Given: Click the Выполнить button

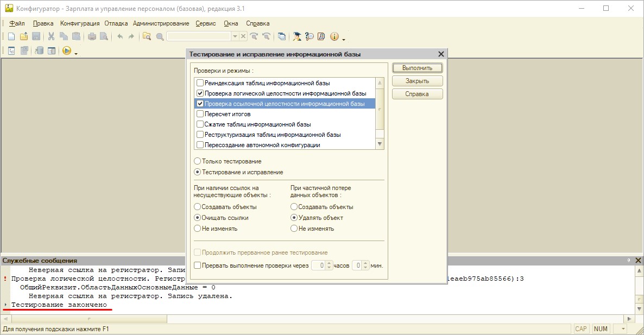Looking at the screenshot, I should click(x=417, y=68).
